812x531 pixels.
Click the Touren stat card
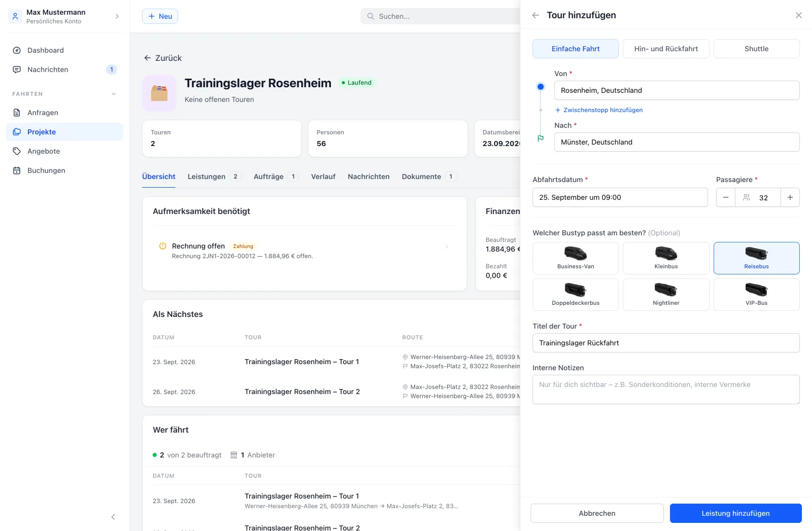point(222,138)
